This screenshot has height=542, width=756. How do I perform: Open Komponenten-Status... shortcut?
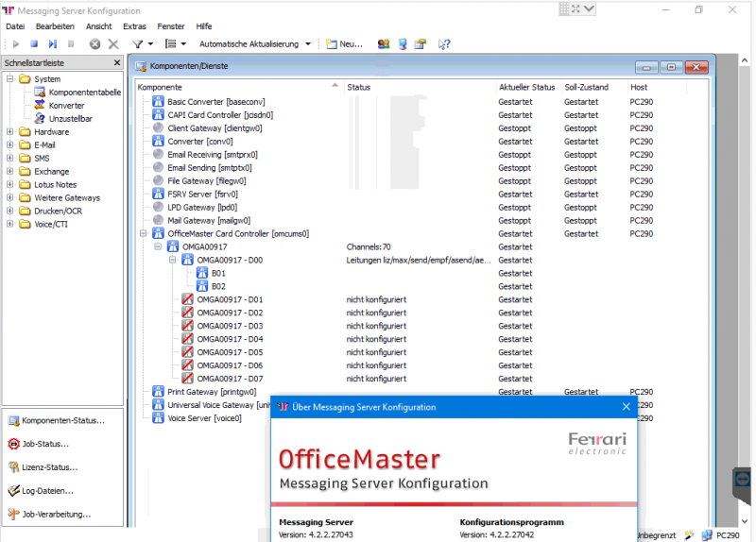tap(56, 420)
